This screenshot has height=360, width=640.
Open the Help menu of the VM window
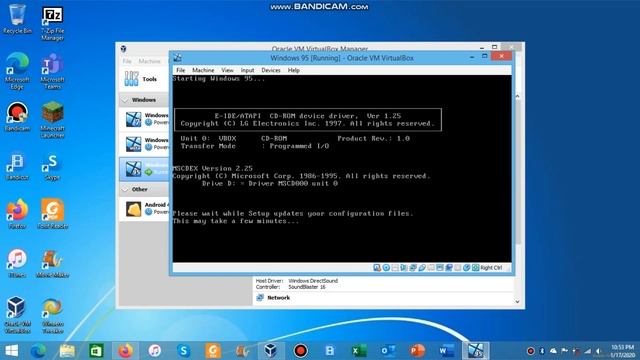pyautogui.click(x=293, y=70)
